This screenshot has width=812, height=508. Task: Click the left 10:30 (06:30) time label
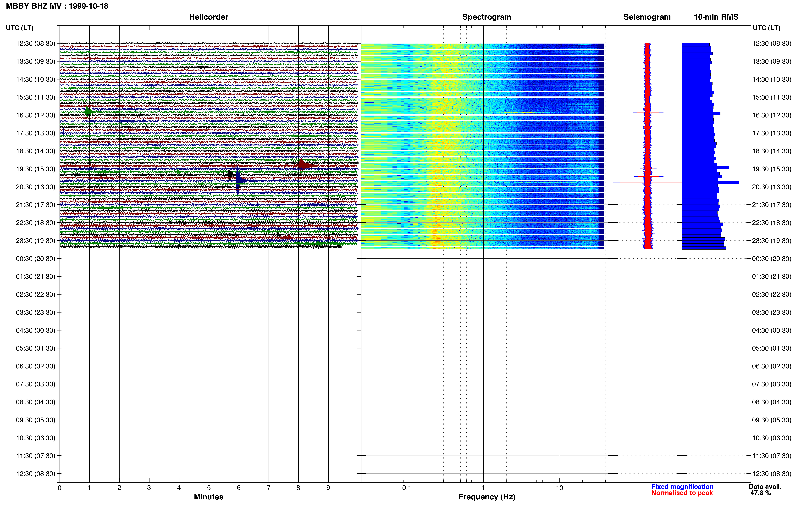[36, 438]
